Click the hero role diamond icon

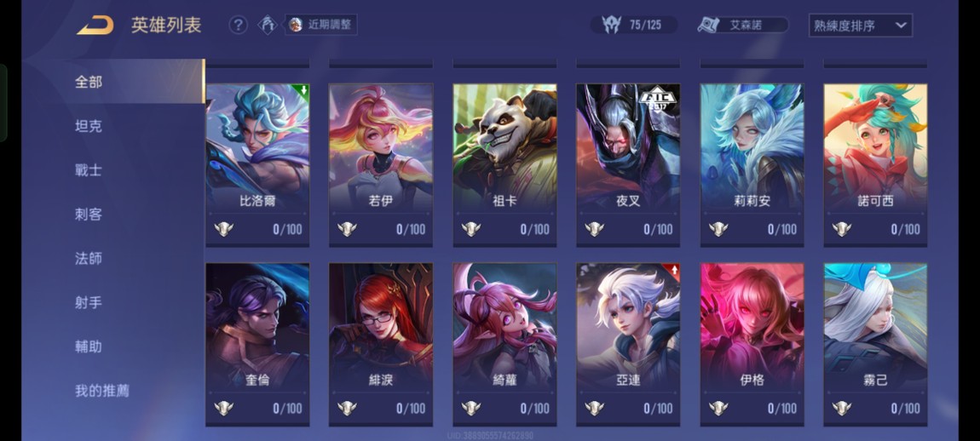268,25
